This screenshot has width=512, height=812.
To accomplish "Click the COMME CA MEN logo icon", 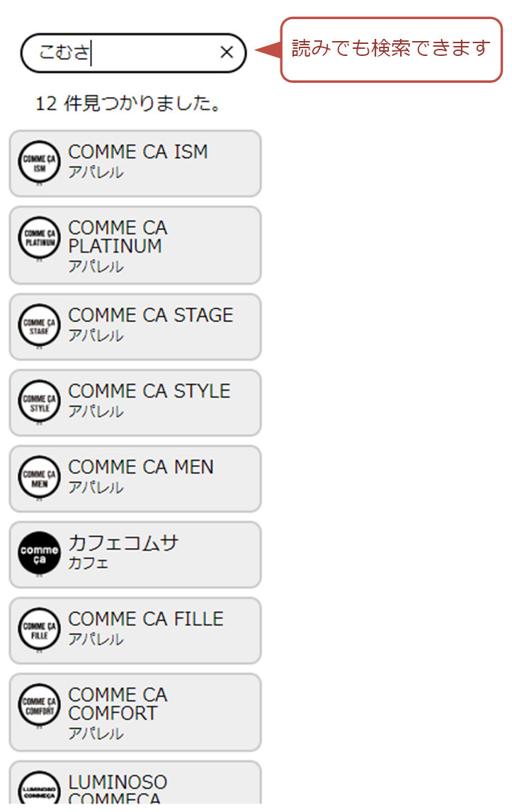I will pyautogui.click(x=40, y=477).
